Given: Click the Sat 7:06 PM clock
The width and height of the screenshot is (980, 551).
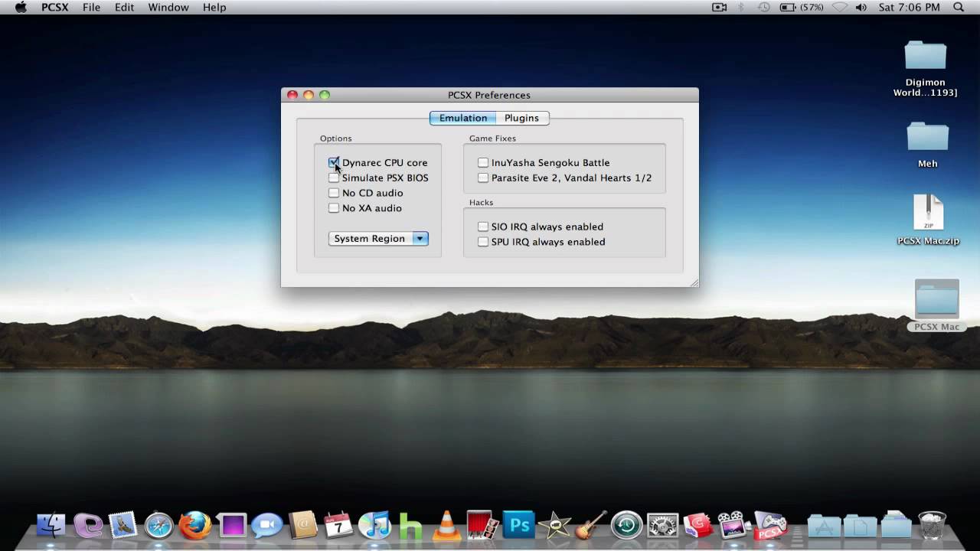Looking at the screenshot, I should pos(910,7).
